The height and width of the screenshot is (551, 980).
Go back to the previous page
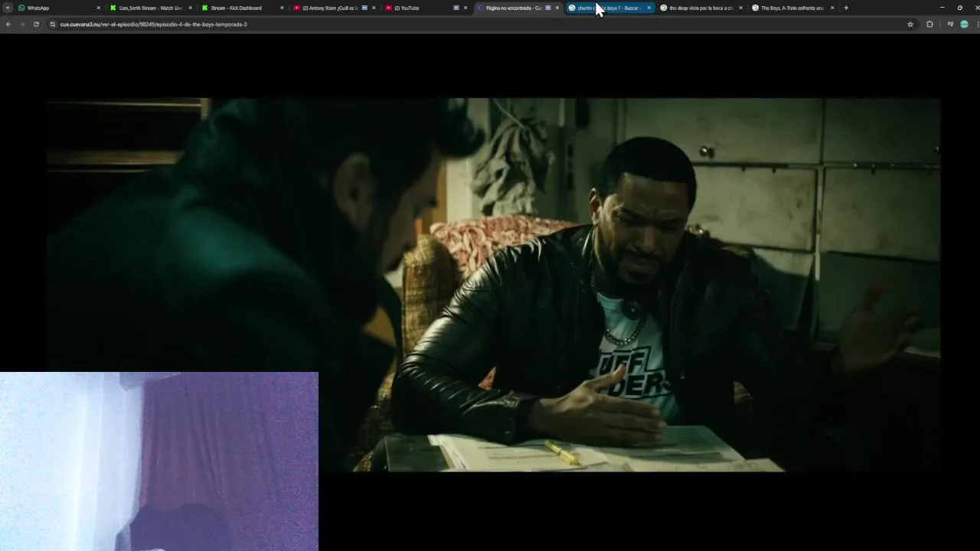(x=8, y=24)
